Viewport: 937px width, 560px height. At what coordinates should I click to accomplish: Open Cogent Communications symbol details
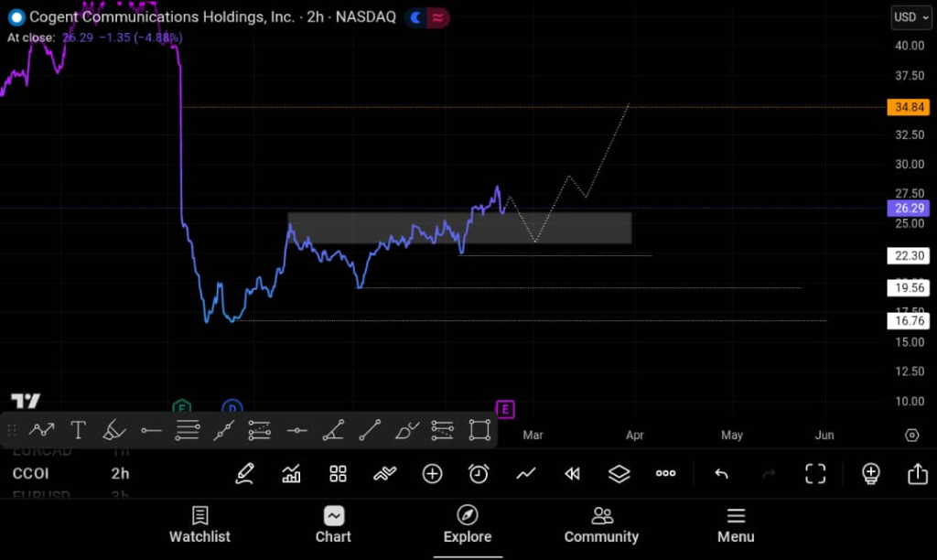(165, 16)
